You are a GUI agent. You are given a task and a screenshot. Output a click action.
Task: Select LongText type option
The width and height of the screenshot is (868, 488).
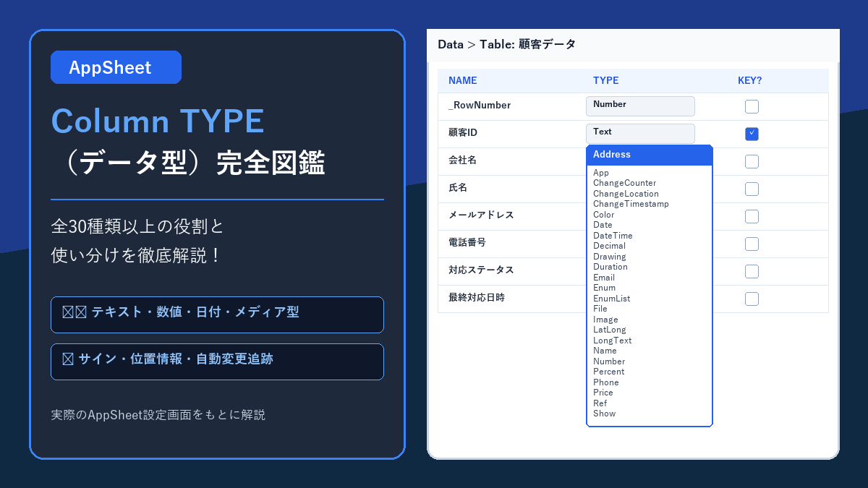[x=612, y=341]
